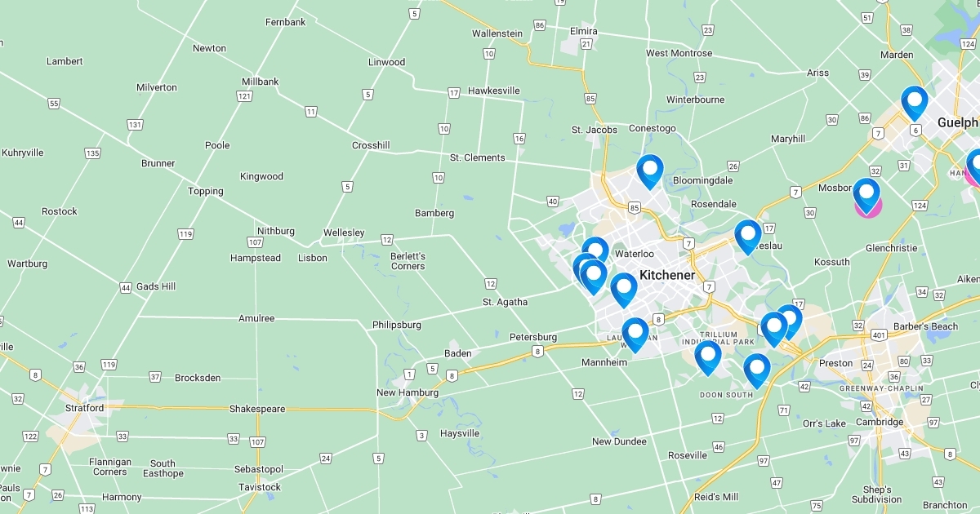Click the Shakespeare place label
Image resolution: width=980 pixels, height=514 pixels.
pos(257,409)
